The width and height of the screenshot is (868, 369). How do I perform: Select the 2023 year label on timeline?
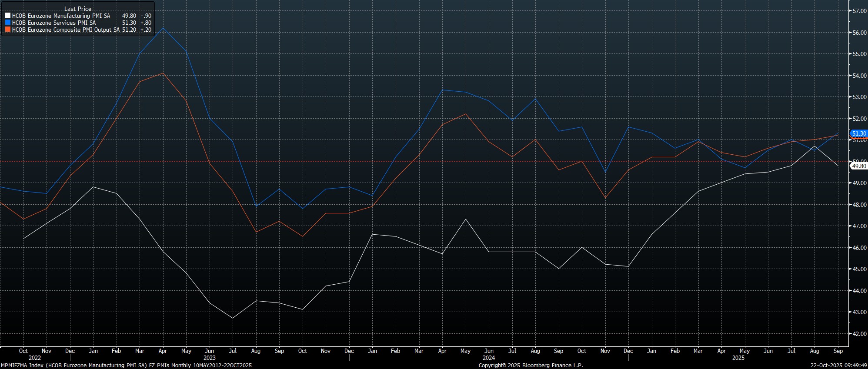pyautogui.click(x=209, y=358)
